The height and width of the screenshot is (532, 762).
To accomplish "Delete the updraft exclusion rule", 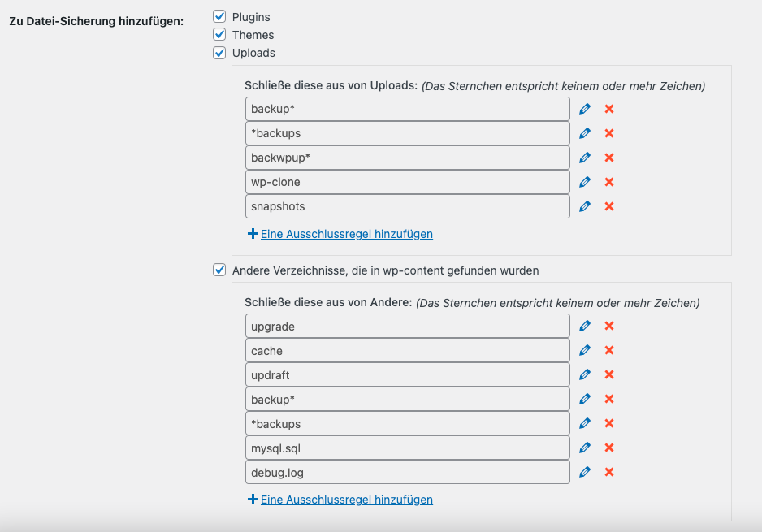I will [609, 374].
